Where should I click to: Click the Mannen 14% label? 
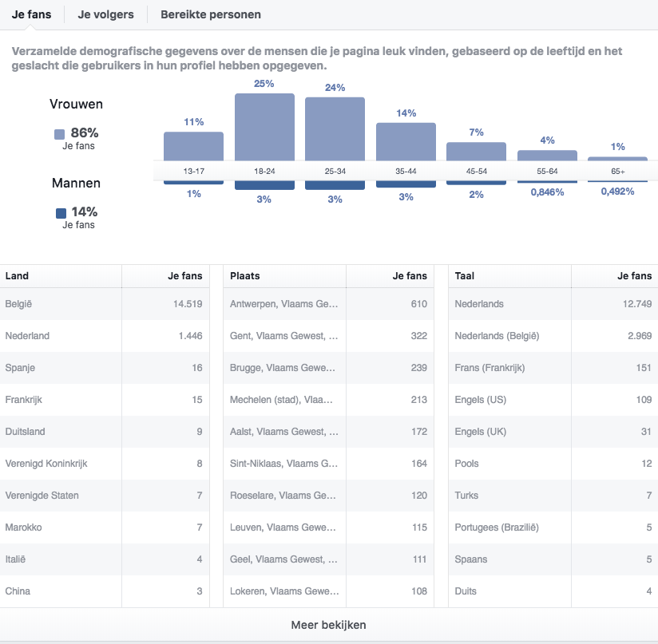pos(85,211)
